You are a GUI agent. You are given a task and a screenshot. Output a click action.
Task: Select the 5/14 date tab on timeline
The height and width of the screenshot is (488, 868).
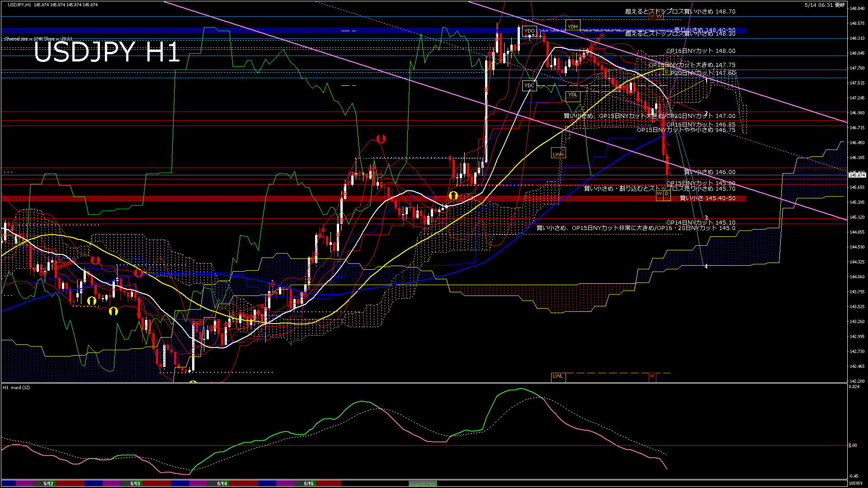click(222, 483)
